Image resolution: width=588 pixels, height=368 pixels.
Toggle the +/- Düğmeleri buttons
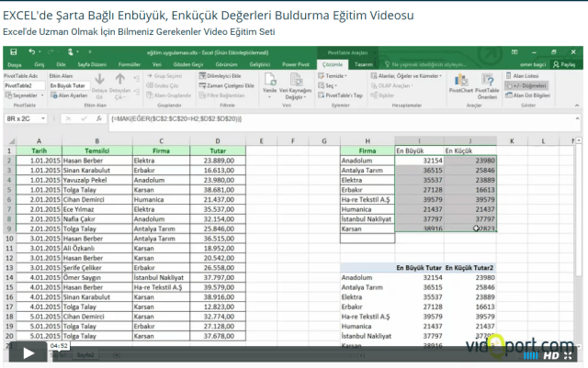coord(526,85)
